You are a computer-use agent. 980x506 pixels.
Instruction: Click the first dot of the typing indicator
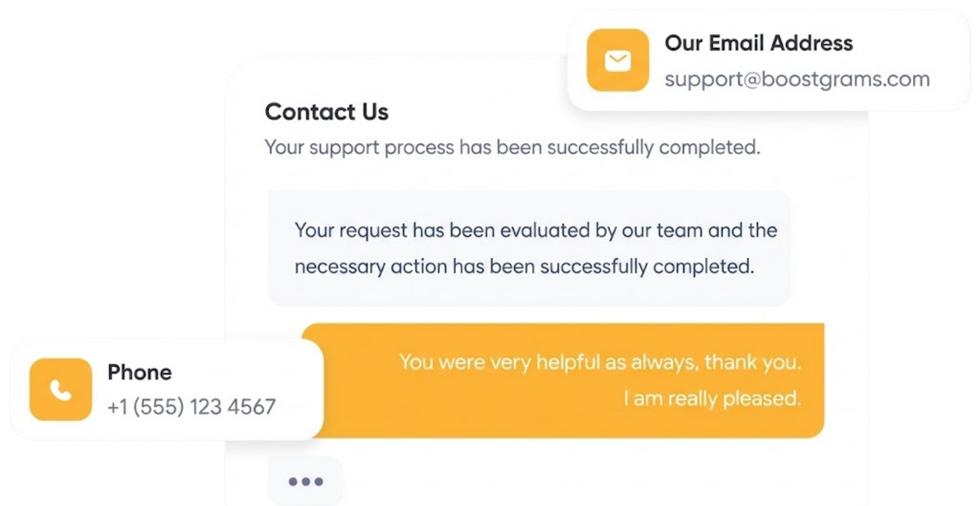[293, 481]
